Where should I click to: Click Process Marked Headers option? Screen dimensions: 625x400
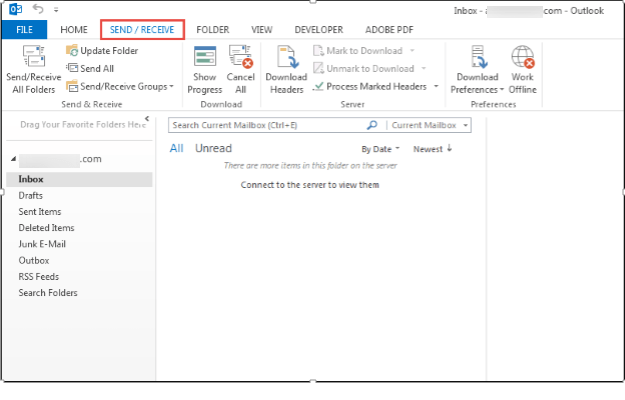(370, 86)
